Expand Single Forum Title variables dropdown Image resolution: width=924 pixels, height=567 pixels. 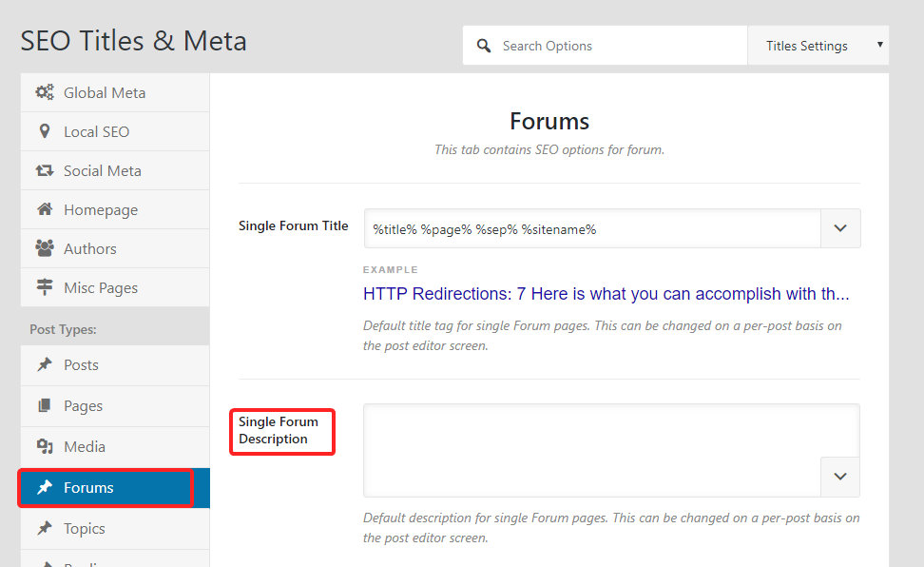coord(840,228)
